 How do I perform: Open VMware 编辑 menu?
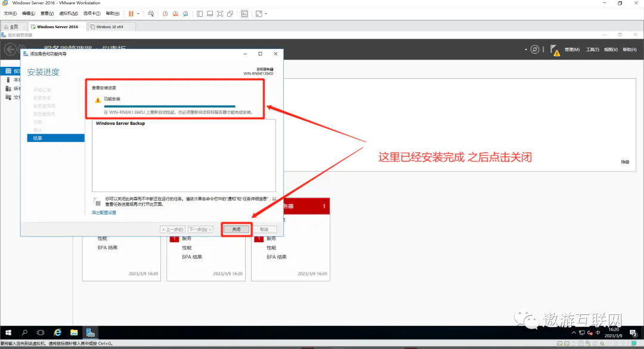(x=29, y=14)
